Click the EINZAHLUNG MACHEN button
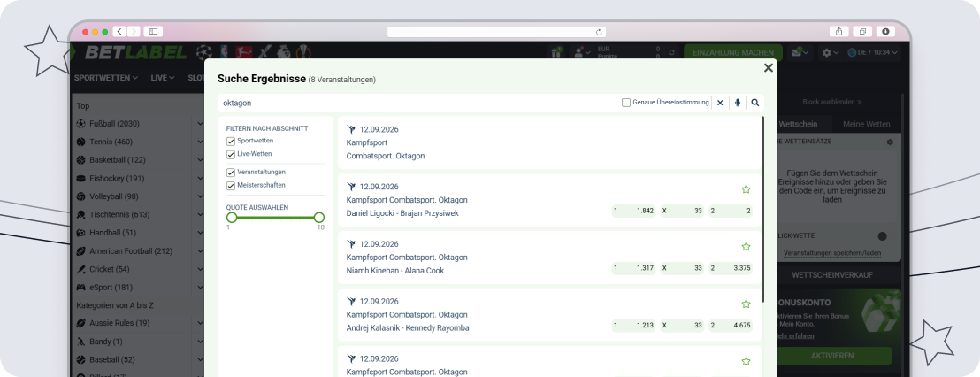Image resolution: width=980 pixels, height=377 pixels. point(733,53)
